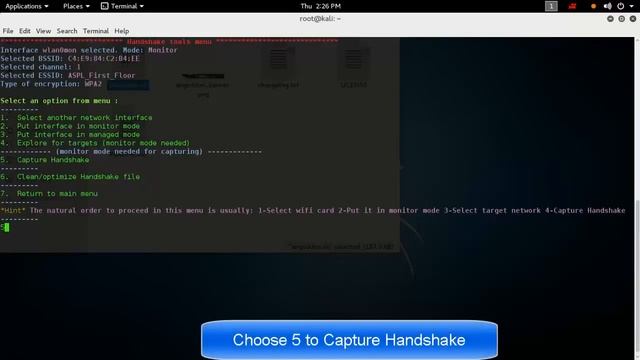The height and width of the screenshot is (360, 640).
Task: Expand the system menu arrow
Action: (631, 6)
